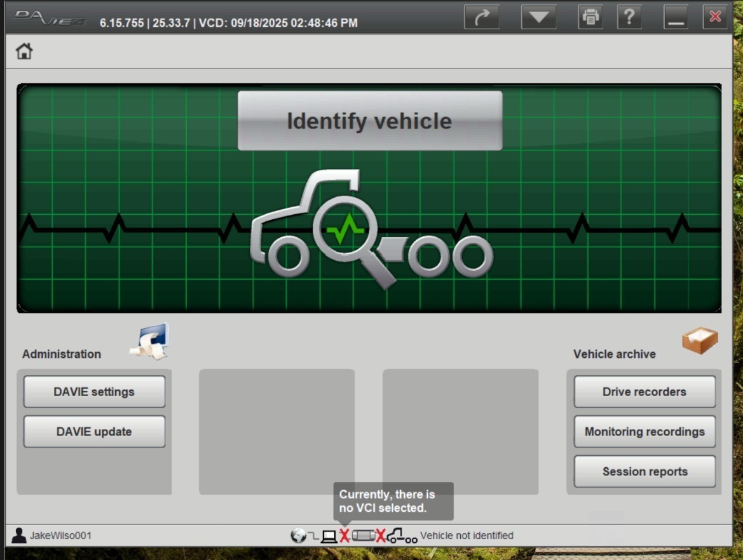This screenshot has width=743, height=560.
Task: Click the globe network status icon
Action: (298, 536)
